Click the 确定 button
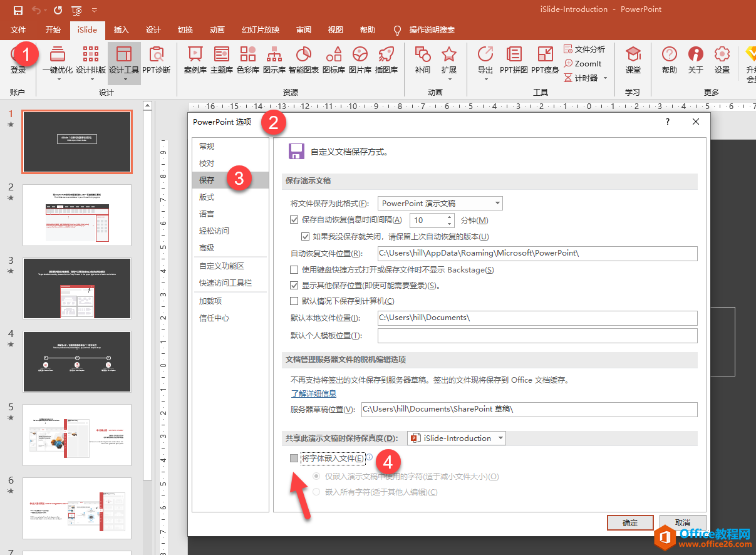Viewport: 756px width, 555px height. point(629,523)
